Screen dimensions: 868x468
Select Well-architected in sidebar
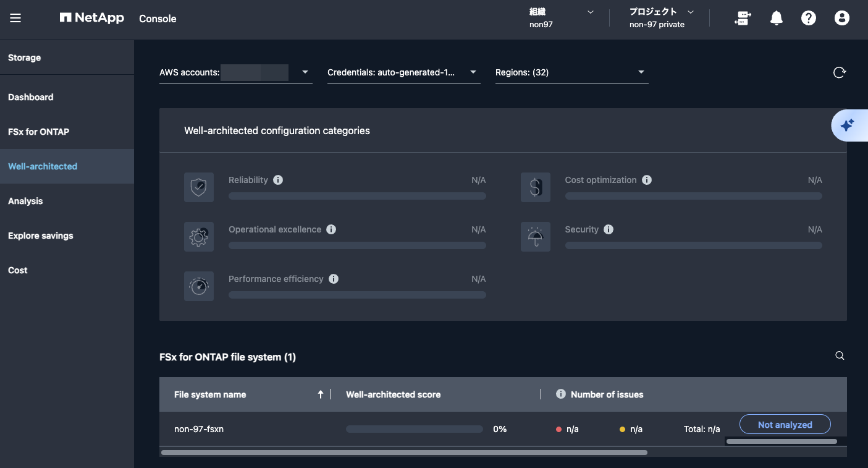click(67, 166)
